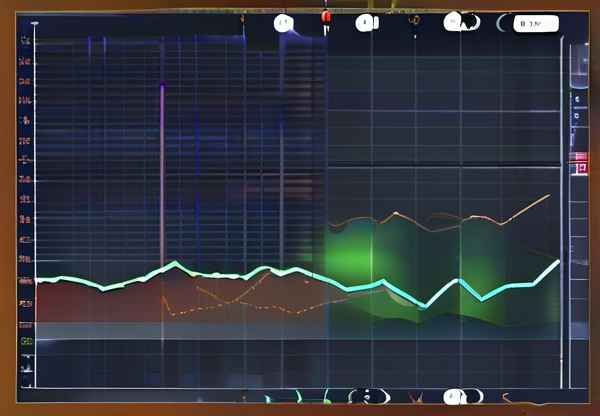Click the small orange marker above the chart grid
Screen dimensions: 600x416
[243, 17]
